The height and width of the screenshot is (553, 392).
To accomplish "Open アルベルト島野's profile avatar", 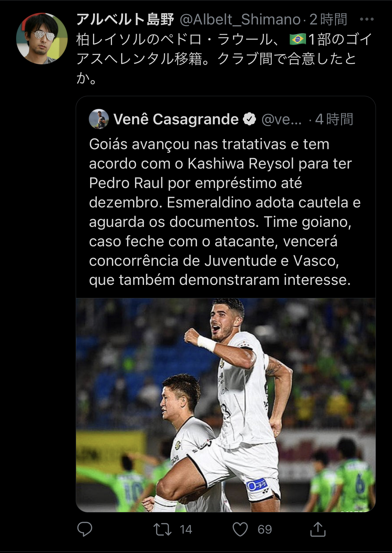I will tap(42, 39).
